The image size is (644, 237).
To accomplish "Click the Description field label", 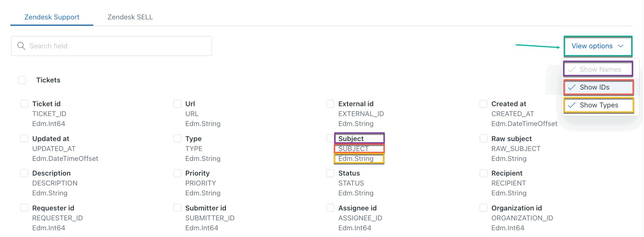I will [x=51, y=173].
